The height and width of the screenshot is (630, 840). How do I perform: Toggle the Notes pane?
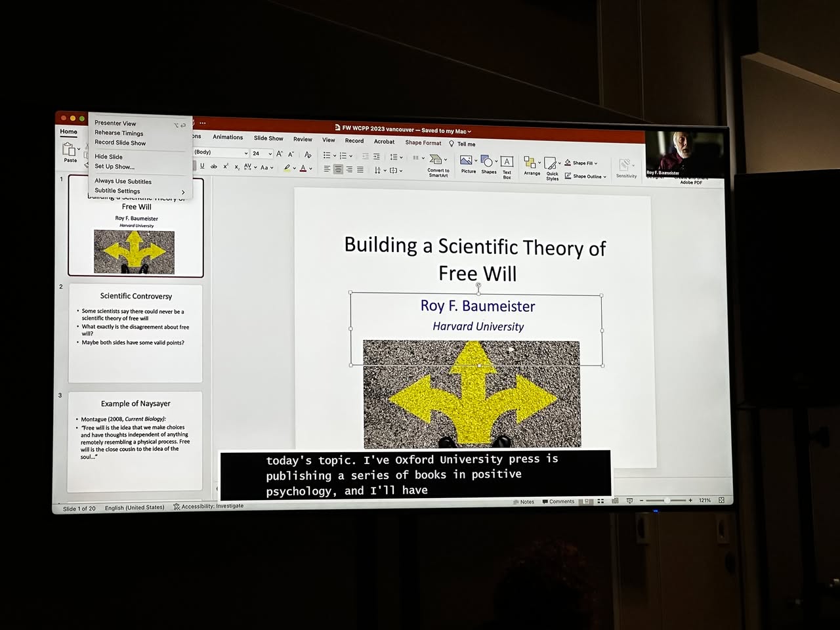click(x=524, y=501)
